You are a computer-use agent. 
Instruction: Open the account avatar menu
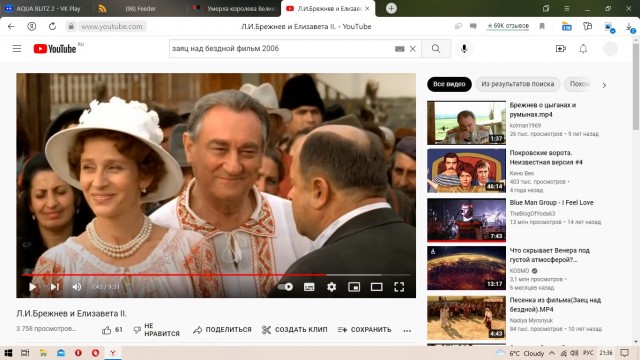pos(610,49)
